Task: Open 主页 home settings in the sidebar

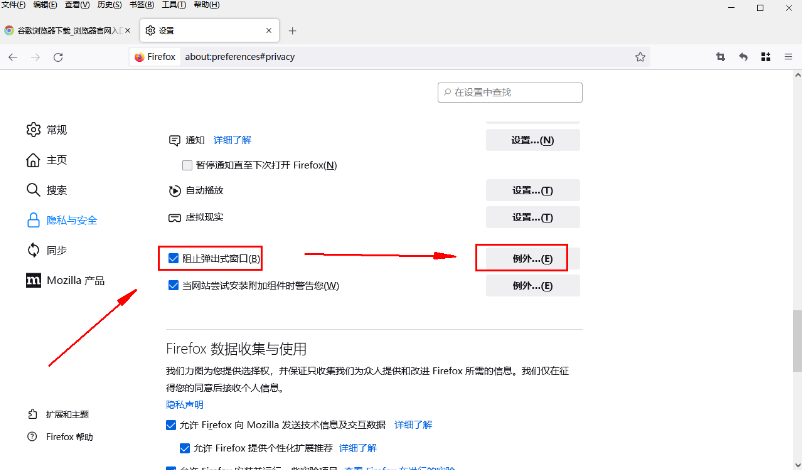Action: (47, 160)
